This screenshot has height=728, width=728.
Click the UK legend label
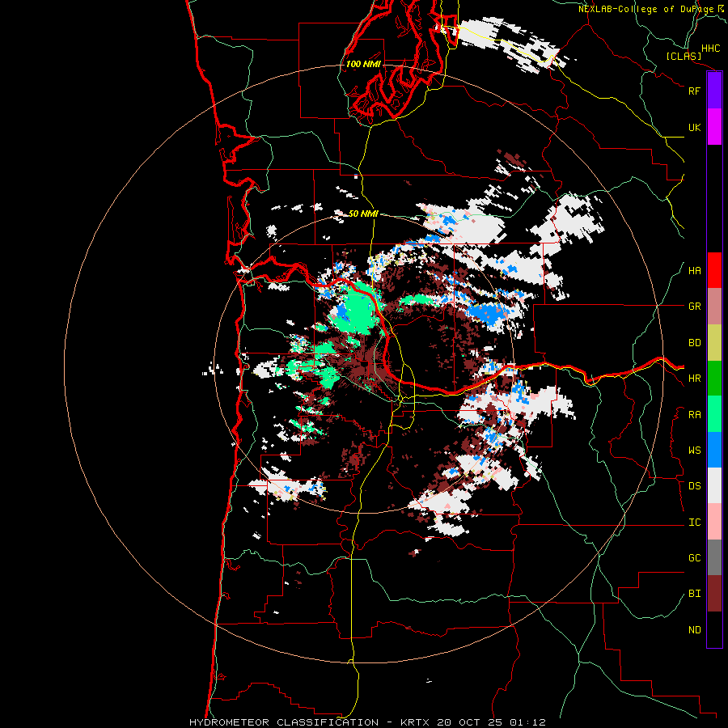(x=694, y=127)
